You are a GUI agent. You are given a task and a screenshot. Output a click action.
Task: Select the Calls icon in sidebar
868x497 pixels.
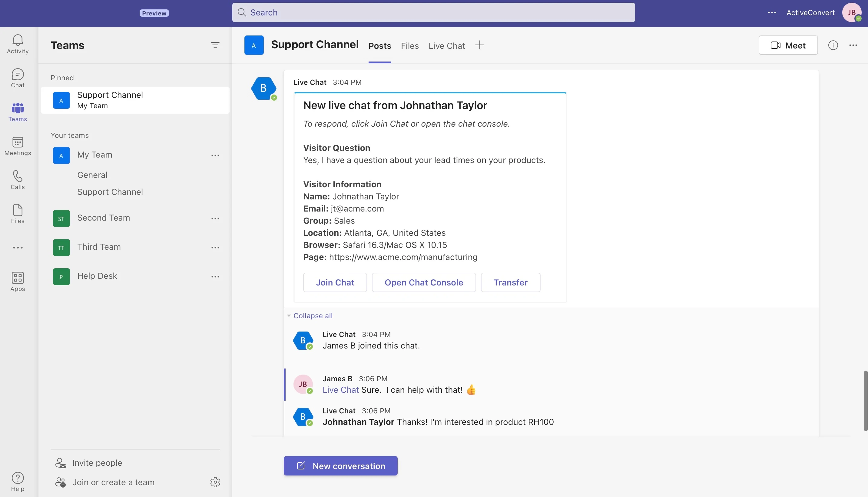pos(17,179)
